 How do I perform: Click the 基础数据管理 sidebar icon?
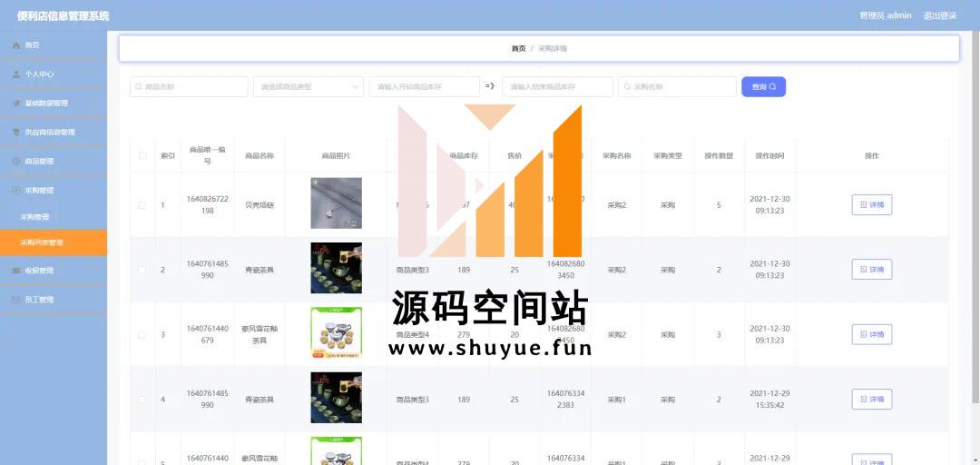pyautogui.click(x=17, y=104)
